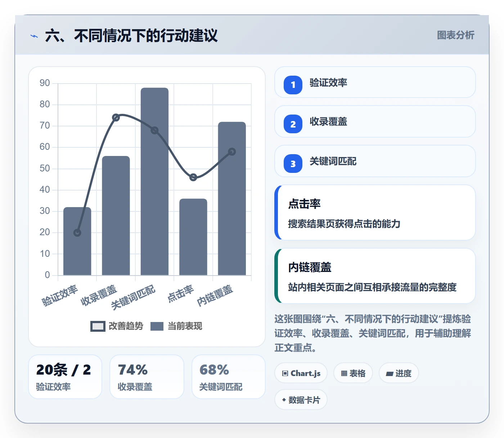Viewport: 504px width, 438px height.
Task: Click the 验证效率 caption under 20条 / 2
Action: [53, 387]
